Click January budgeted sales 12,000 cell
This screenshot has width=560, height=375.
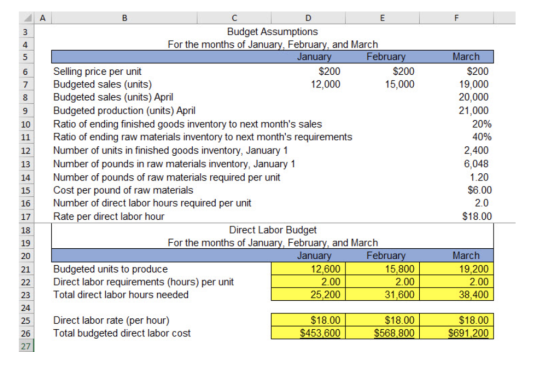tap(325, 84)
